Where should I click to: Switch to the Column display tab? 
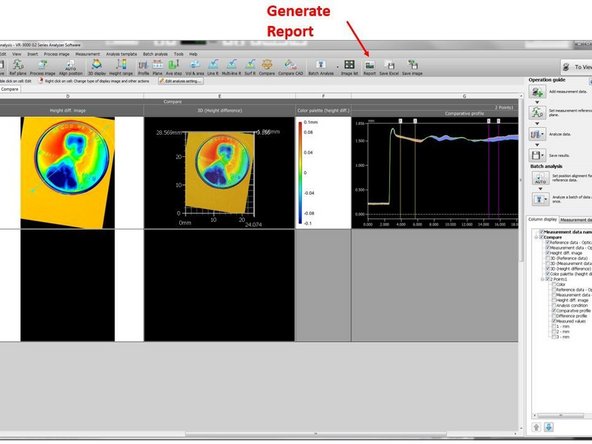543,219
